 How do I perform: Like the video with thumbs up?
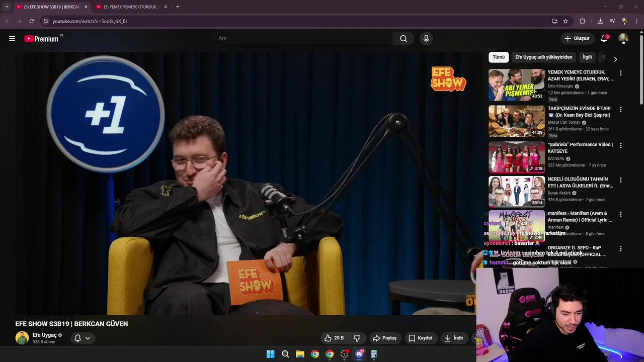click(x=334, y=338)
